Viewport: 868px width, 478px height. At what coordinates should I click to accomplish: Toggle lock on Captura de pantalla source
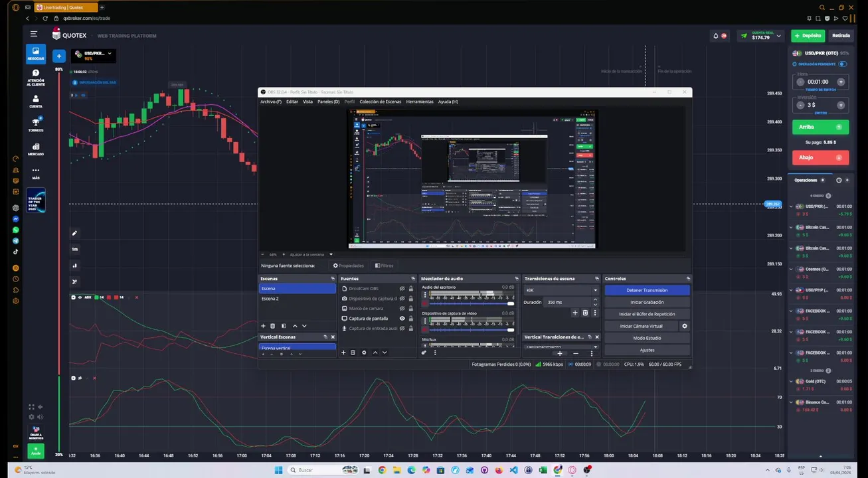pyautogui.click(x=410, y=319)
